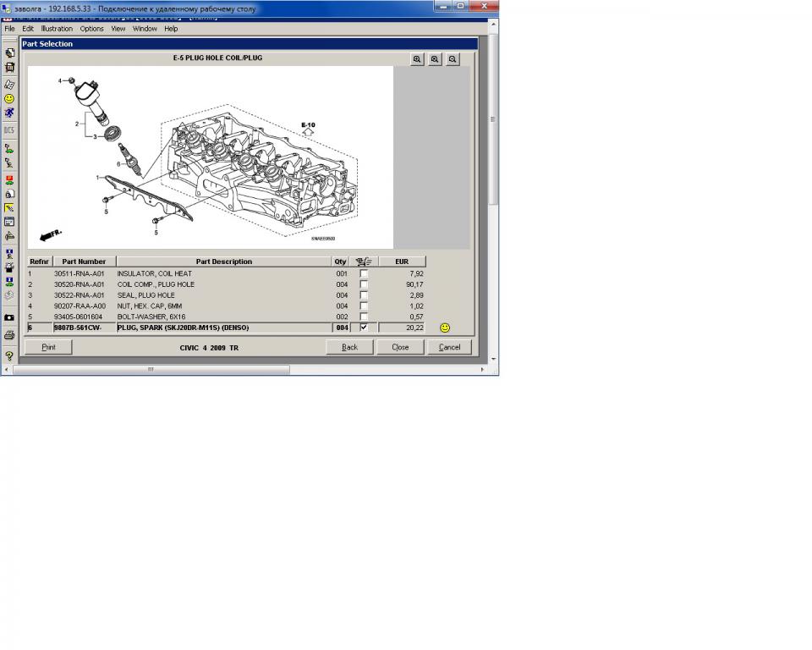Click the smiley icon beside the 20,22 price
The image size is (812, 650).
pos(445,328)
